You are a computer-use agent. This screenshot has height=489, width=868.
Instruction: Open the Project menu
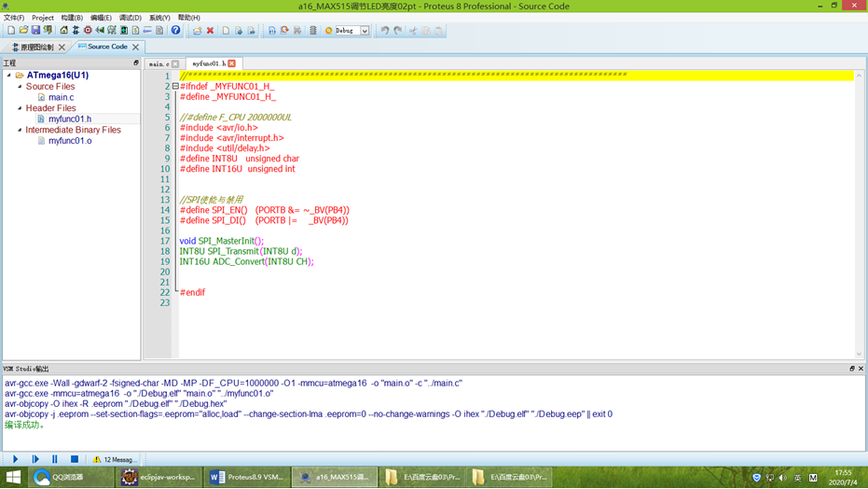(43, 18)
